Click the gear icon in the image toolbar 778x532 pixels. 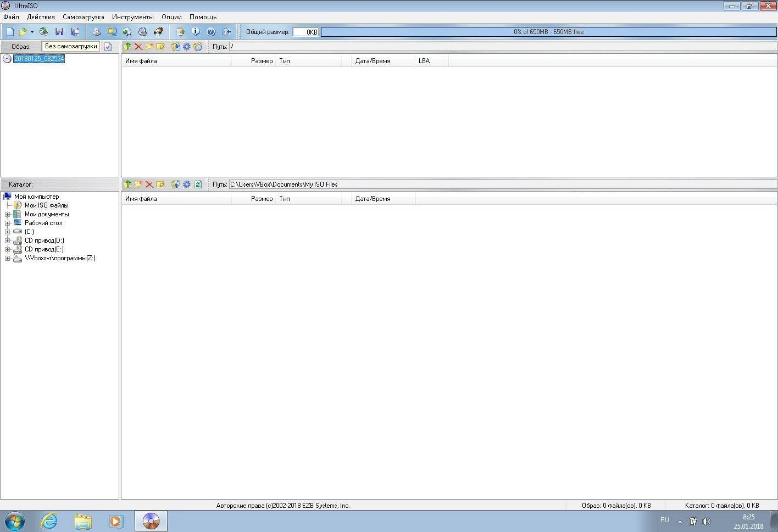[187, 47]
